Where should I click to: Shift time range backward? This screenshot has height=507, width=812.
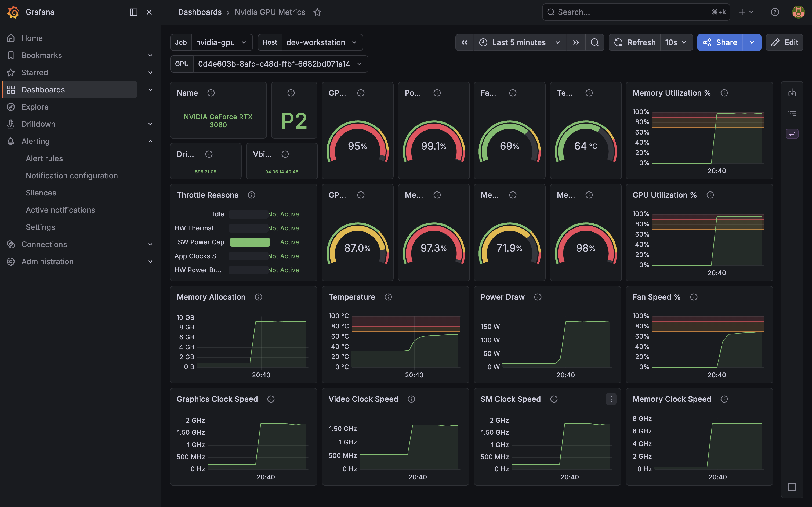465,42
